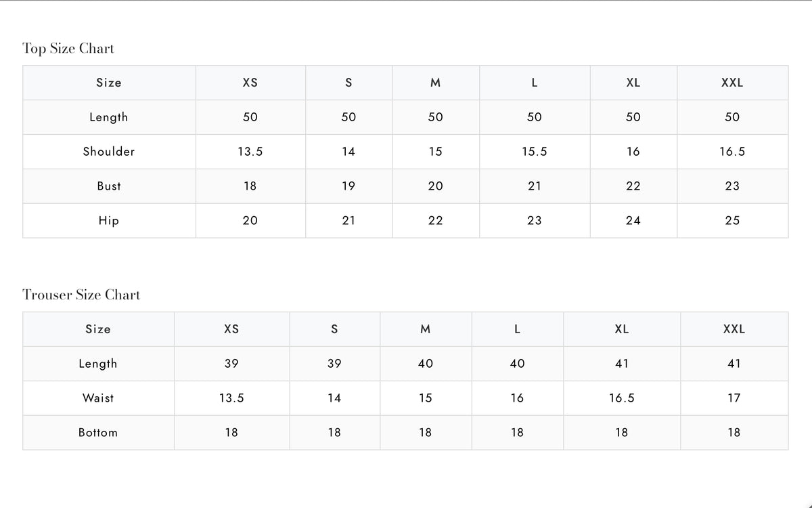This screenshot has width=812, height=508.
Task: Click the bust value 19 for S
Action: (x=348, y=186)
